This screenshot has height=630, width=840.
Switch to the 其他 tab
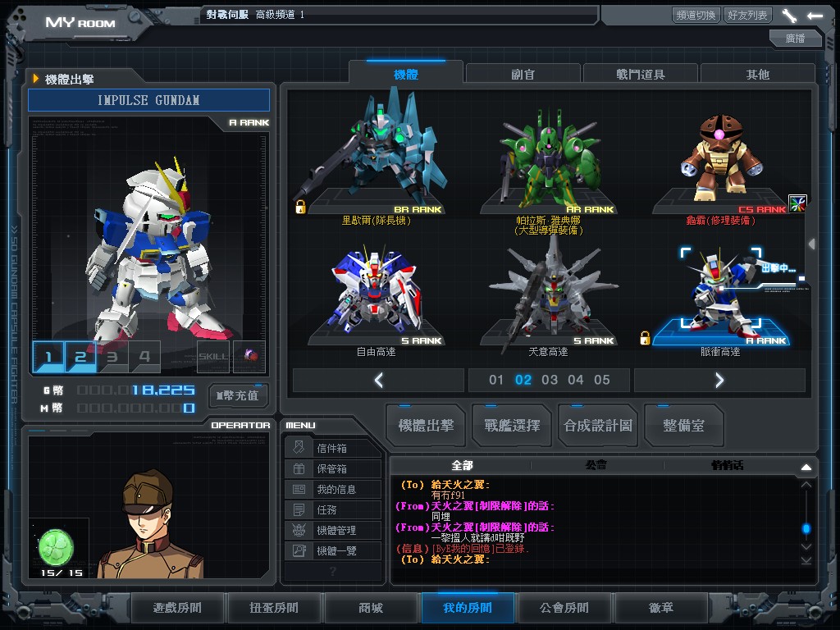pyautogui.click(x=757, y=75)
